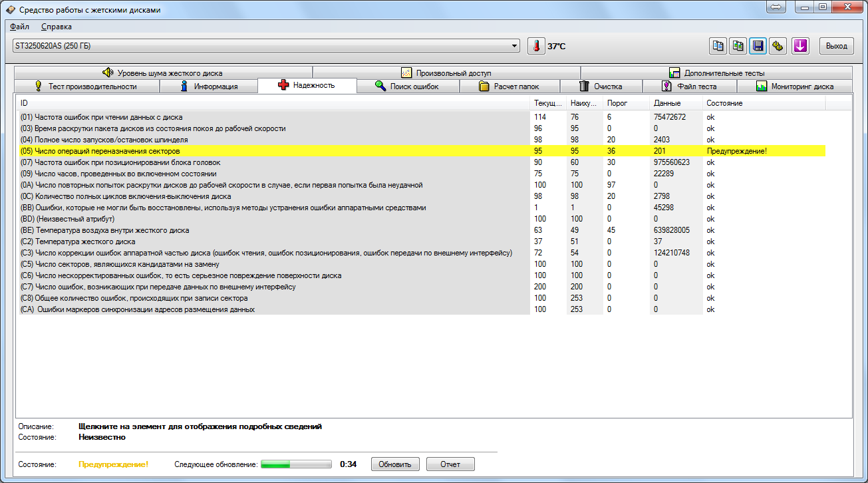Click the double-arrow button in title bar
868x483 pixels.
(776, 8)
